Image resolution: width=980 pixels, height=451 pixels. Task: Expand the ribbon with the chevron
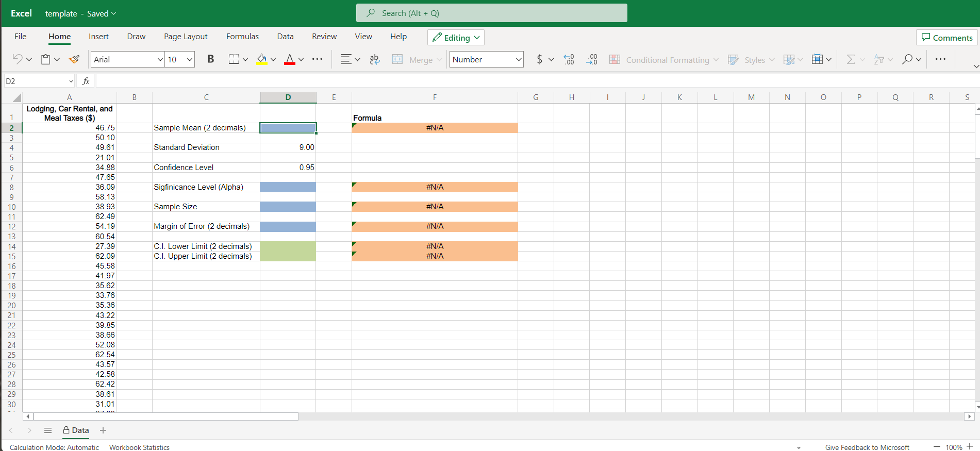[976, 66]
